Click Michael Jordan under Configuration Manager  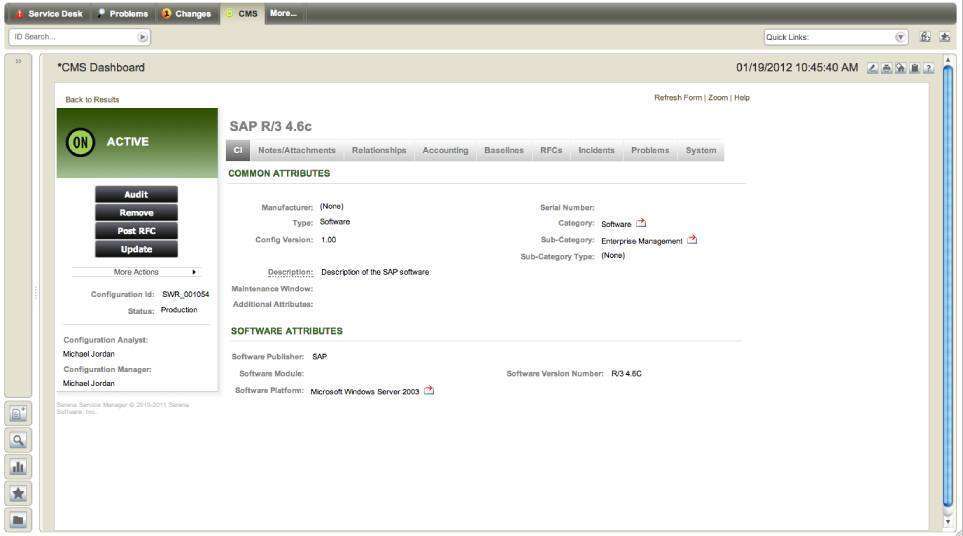[88, 383]
